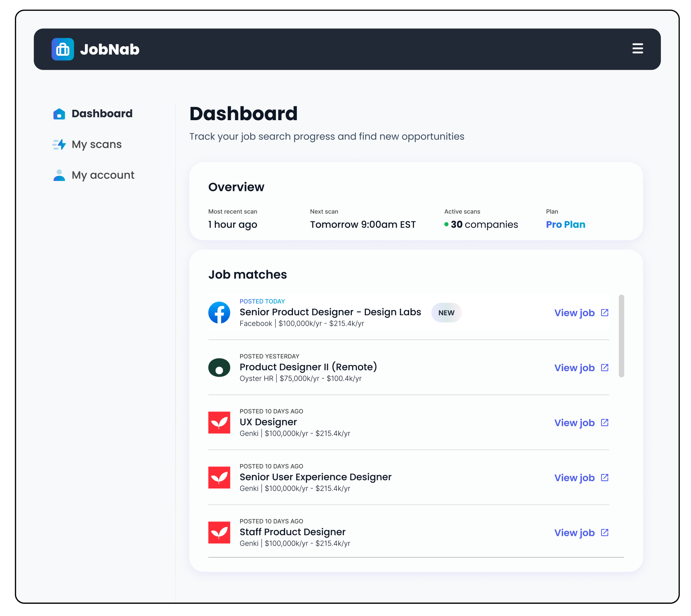Click the Dashboard home icon in sidebar

pyautogui.click(x=59, y=114)
